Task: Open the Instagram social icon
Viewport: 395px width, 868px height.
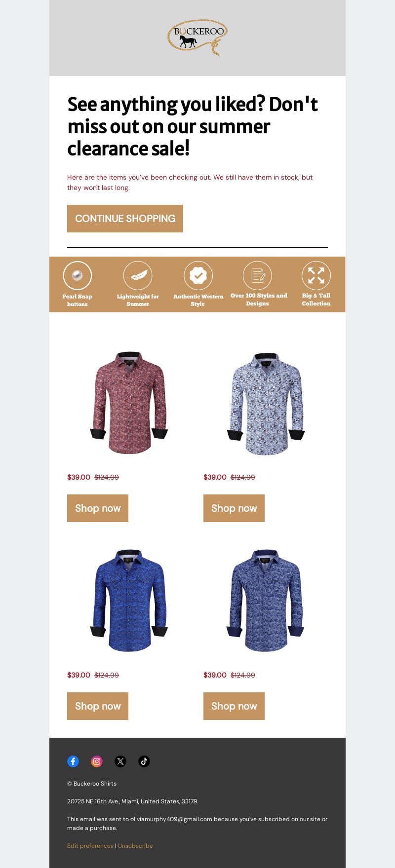Action: click(97, 761)
